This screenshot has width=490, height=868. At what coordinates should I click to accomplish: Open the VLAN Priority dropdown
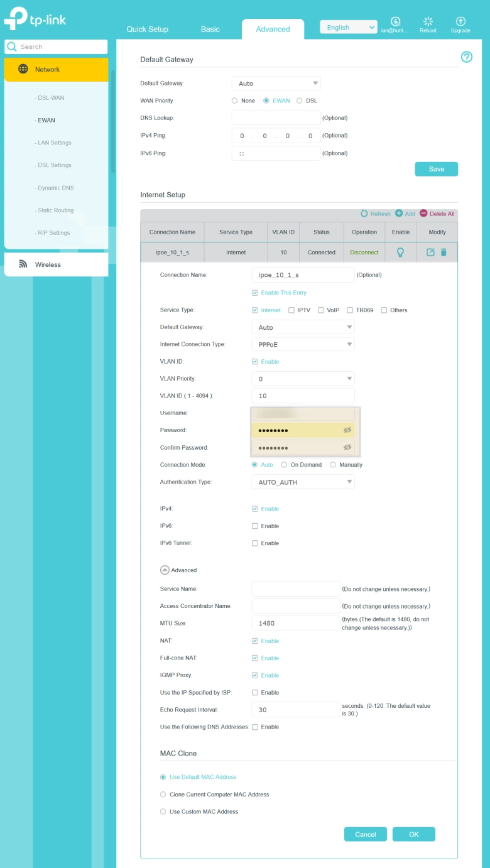(x=303, y=379)
